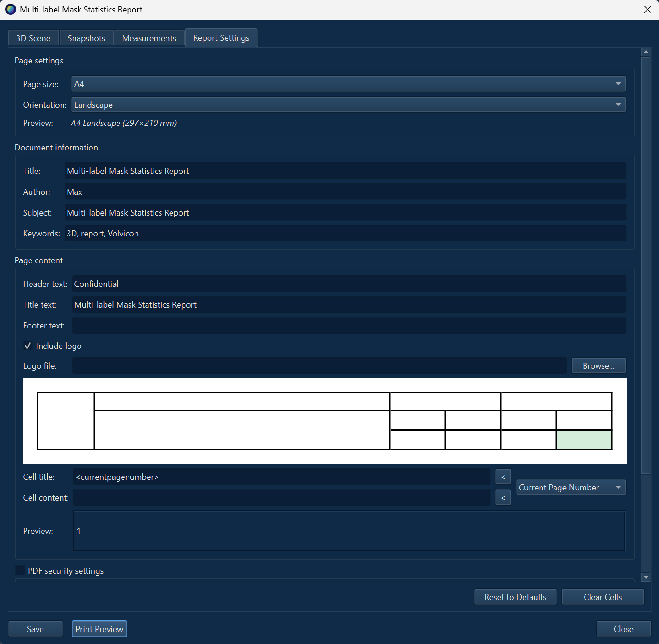Viewport: 659px width, 644px height.
Task: Switch to the 3D Scene tab
Action: click(x=33, y=37)
